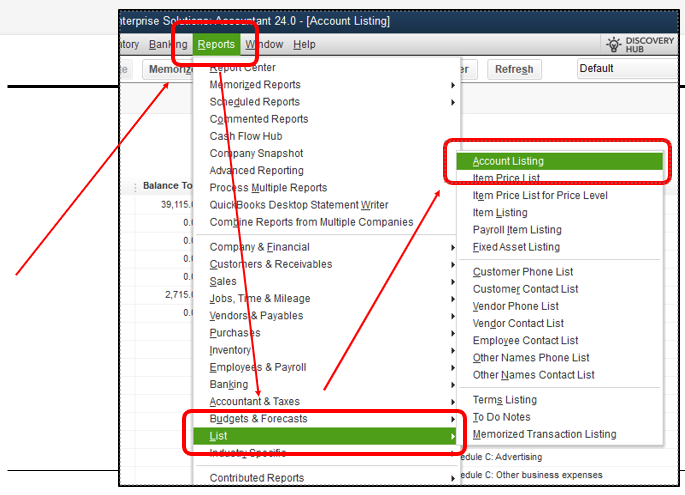Image resolution: width=685 pixels, height=495 pixels.
Task: Open Fixed Asset Listing
Action: click(x=560, y=247)
